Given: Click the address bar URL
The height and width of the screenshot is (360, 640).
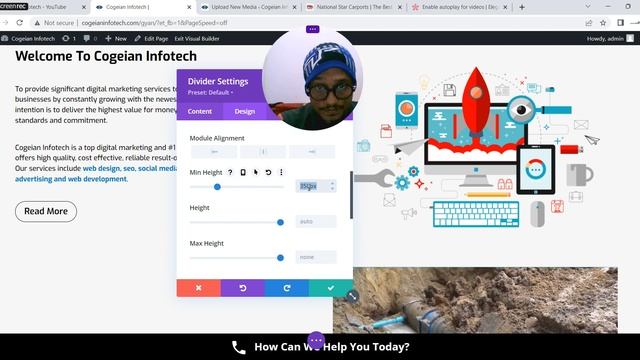Looking at the screenshot, I should tap(154, 23).
